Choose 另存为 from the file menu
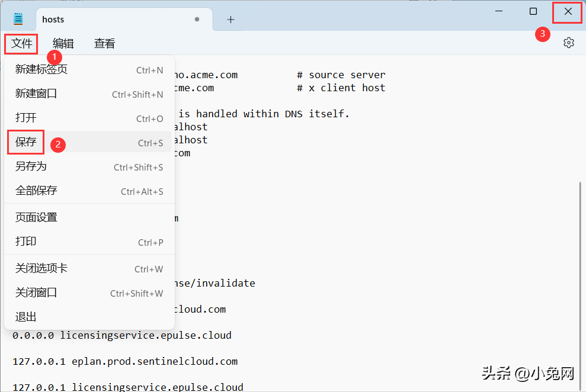 point(31,166)
